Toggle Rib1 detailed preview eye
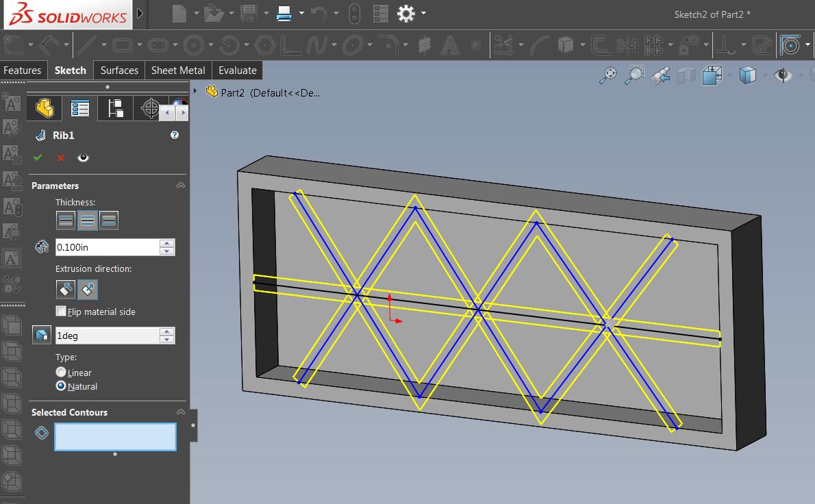Screen dimensions: 815x504 [83, 157]
